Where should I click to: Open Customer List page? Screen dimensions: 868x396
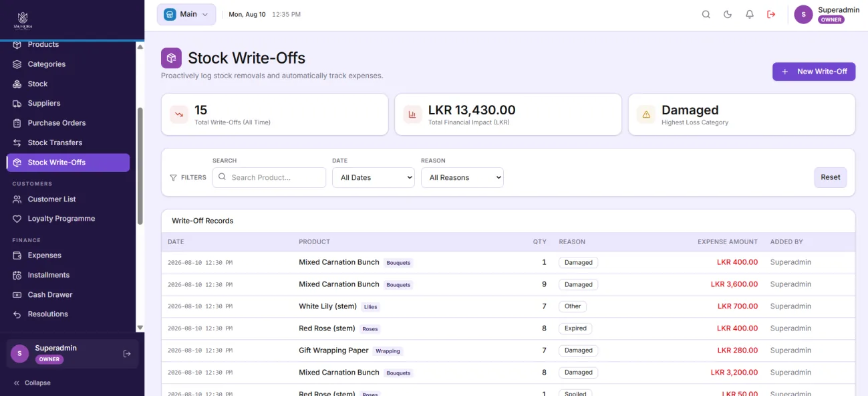68,199
